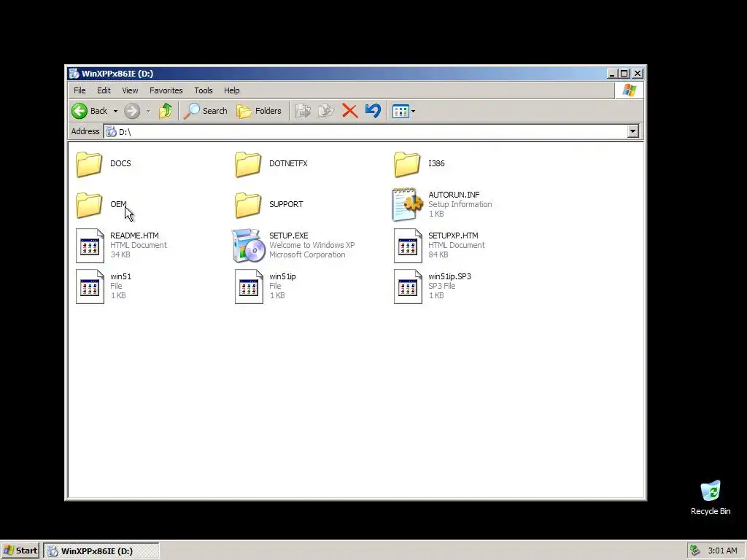
Task: Click the README.HTM file name text
Action: [x=134, y=236]
